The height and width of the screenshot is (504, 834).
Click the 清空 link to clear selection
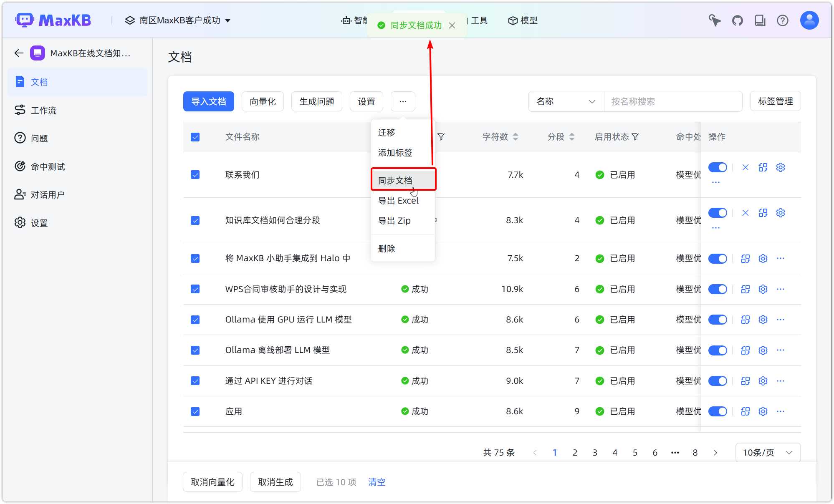pos(376,482)
